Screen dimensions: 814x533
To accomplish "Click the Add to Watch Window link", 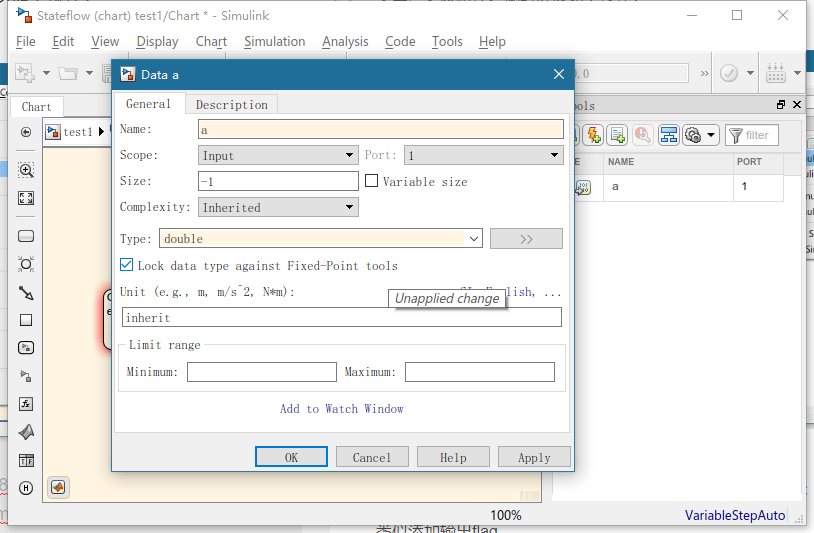I will click(342, 408).
